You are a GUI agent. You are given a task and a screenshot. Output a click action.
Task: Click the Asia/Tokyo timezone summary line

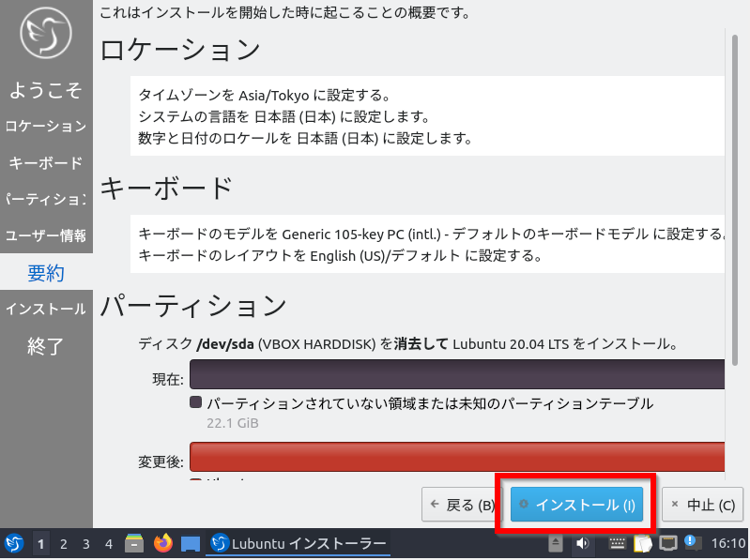pos(264,95)
